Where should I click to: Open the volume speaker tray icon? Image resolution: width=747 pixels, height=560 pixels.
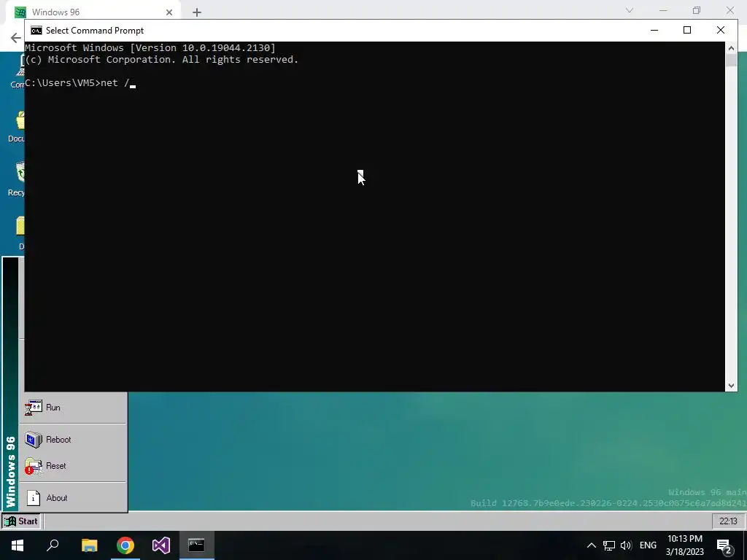click(x=626, y=545)
